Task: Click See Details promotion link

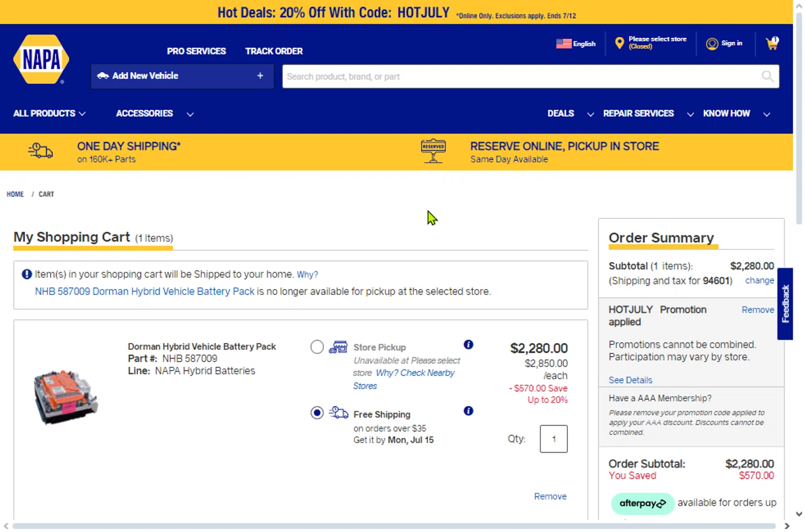Action: tap(630, 380)
